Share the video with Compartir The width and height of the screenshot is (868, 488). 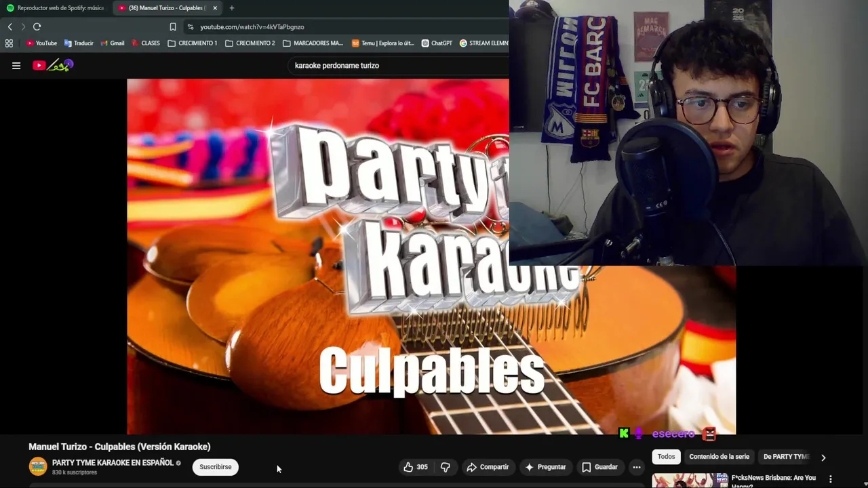(488, 467)
